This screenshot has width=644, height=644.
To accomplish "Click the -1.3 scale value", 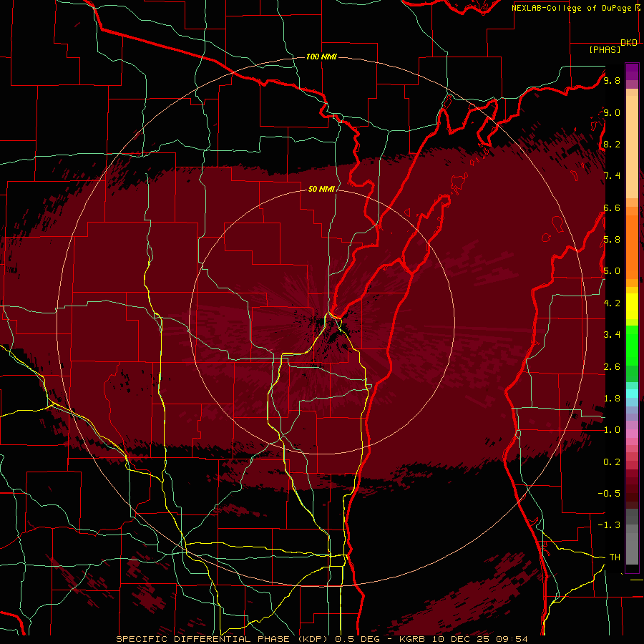I will tap(609, 525).
